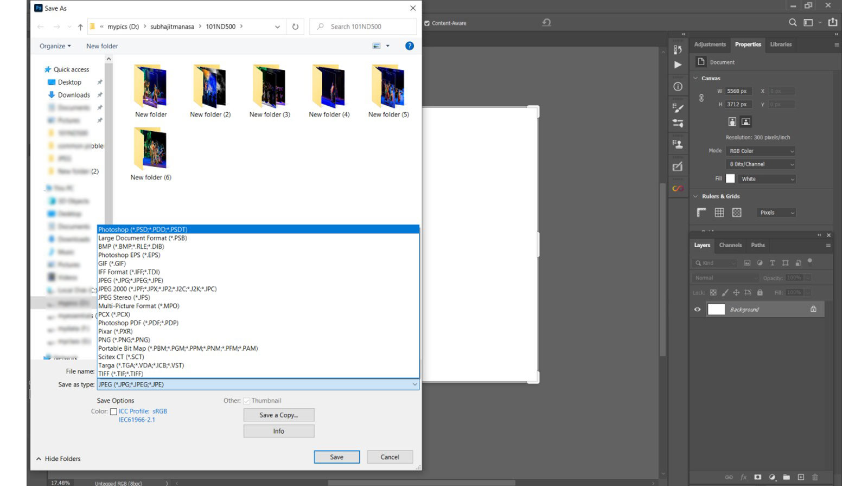Toggle grid icon in Rulers & Grids
This screenshot has height=488, width=868.
point(719,213)
